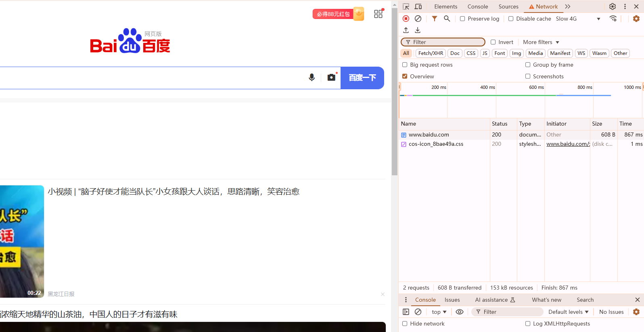The width and height of the screenshot is (644, 332).
Task: Enable Disable cache checkbox
Action: click(x=511, y=19)
